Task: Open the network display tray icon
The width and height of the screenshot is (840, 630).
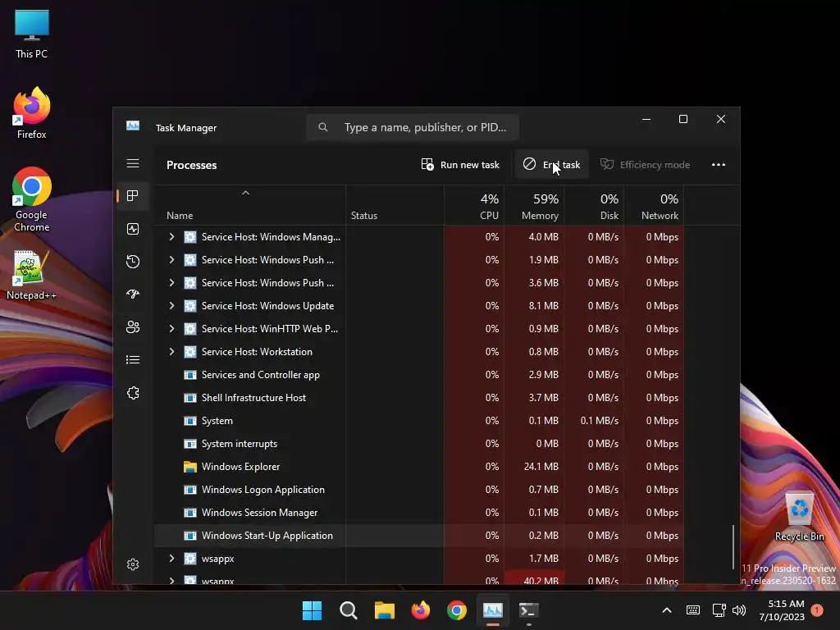Action: point(719,610)
